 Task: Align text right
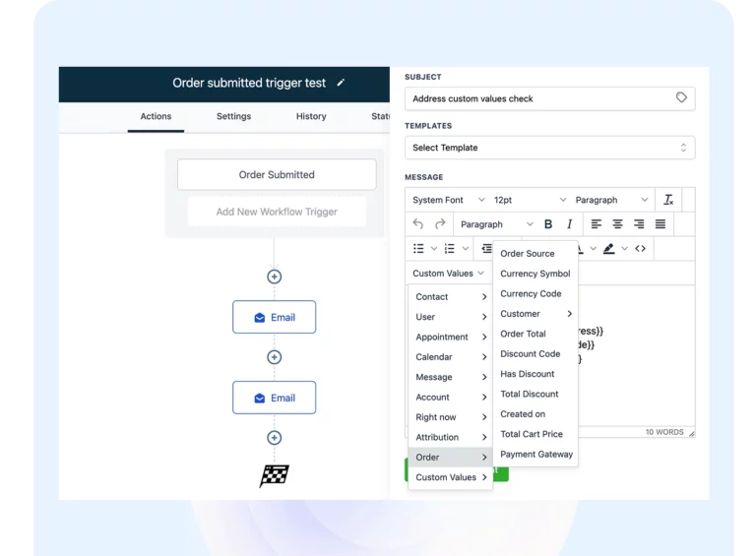point(639,224)
